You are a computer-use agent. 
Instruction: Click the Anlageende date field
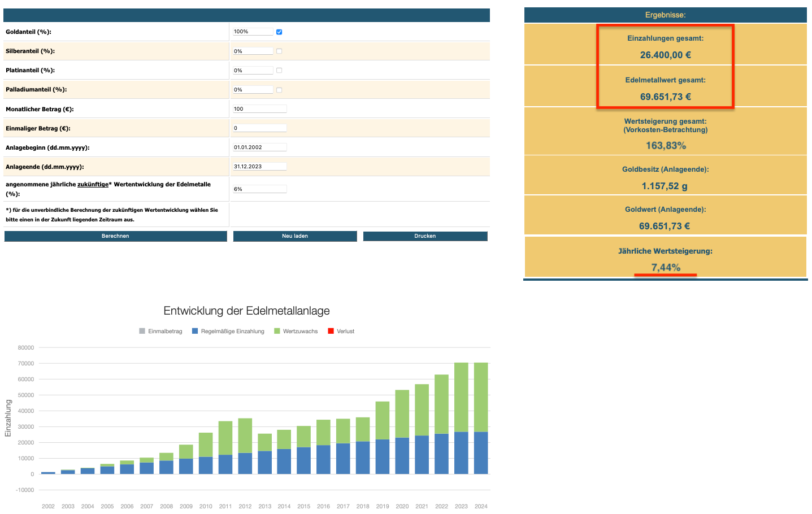[x=259, y=167]
